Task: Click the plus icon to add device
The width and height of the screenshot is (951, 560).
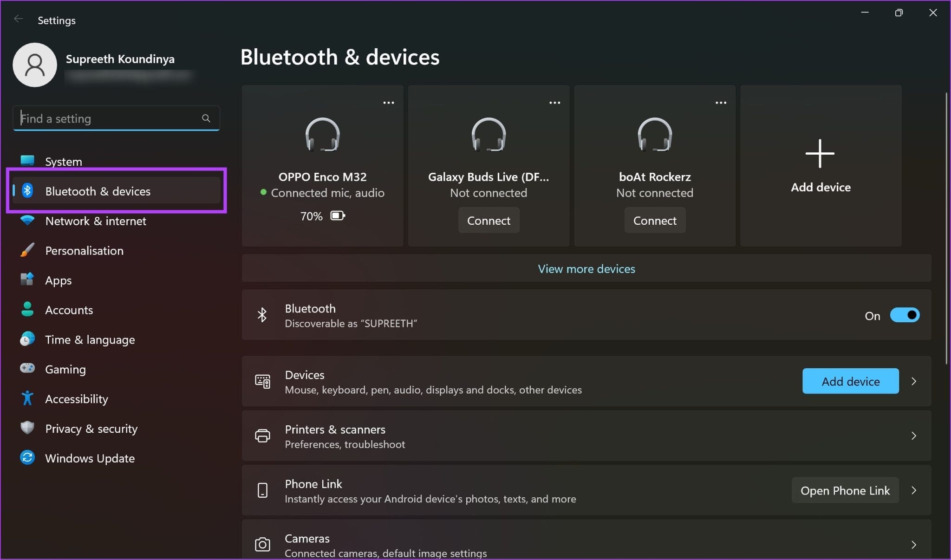Action: (820, 153)
